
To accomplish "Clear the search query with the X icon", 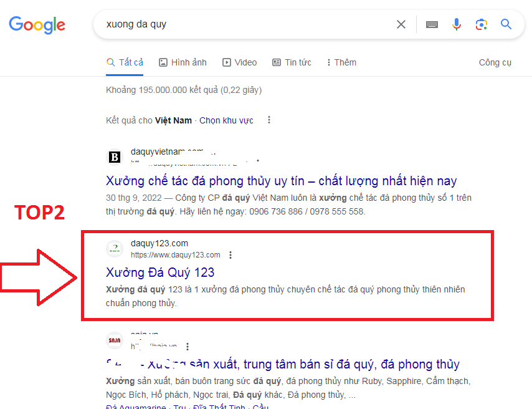I will click(x=401, y=24).
